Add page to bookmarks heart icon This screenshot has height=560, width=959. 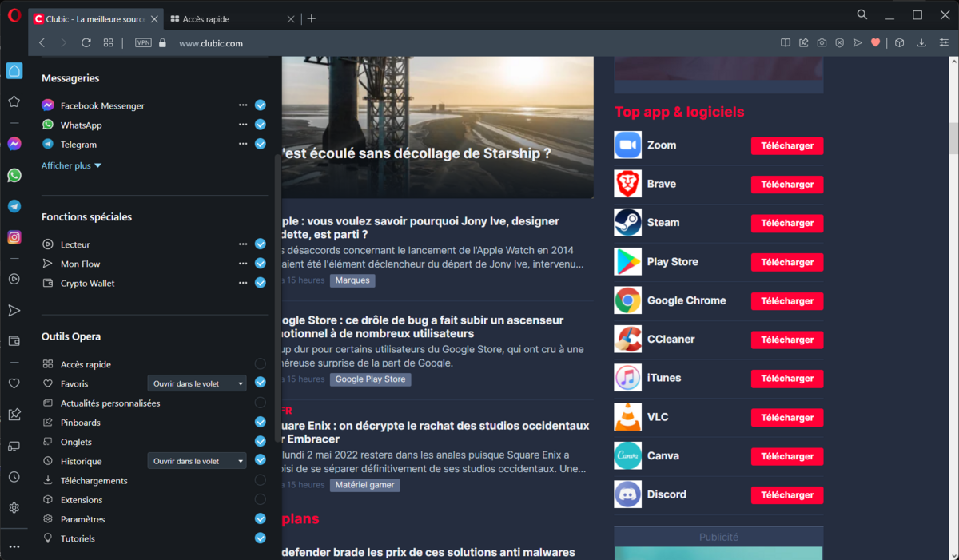pos(876,43)
